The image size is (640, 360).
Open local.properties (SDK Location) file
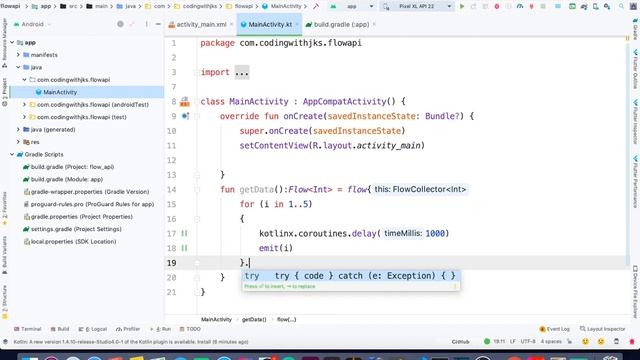(x=70, y=242)
